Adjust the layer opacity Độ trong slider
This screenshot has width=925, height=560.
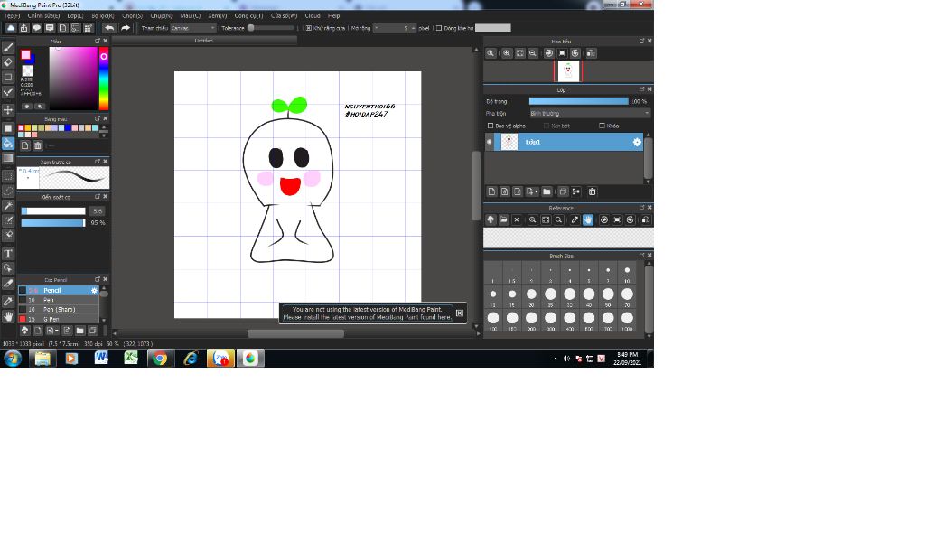point(579,101)
